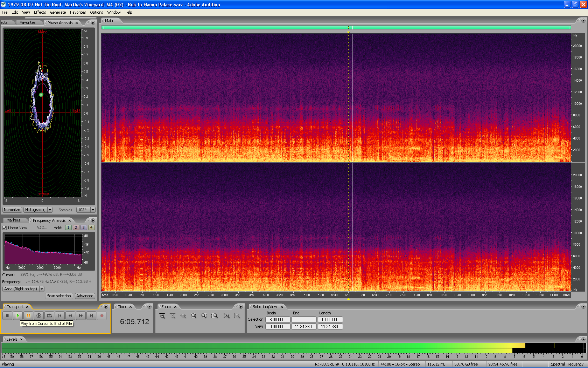The image size is (588, 368).
Task: Open the Edit menu
Action: pos(15,12)
